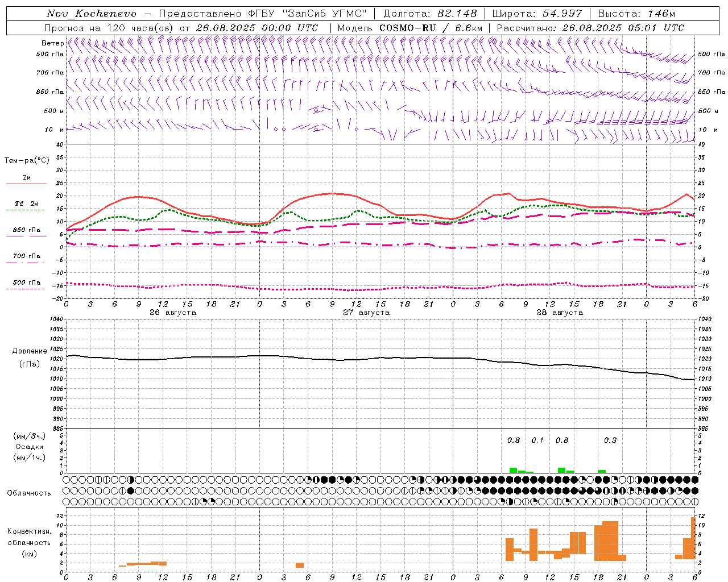
Task: Click the Рассчитано: 26.08.2025 05:01 UTC text
Action: click(590, 28)
